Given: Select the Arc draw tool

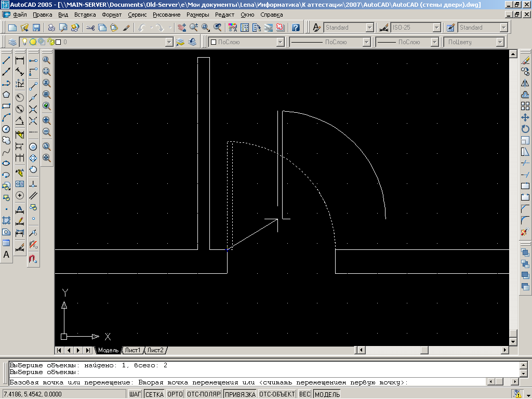Looking at the screenshot, I should pyautogui.click(x=6, y=118).
